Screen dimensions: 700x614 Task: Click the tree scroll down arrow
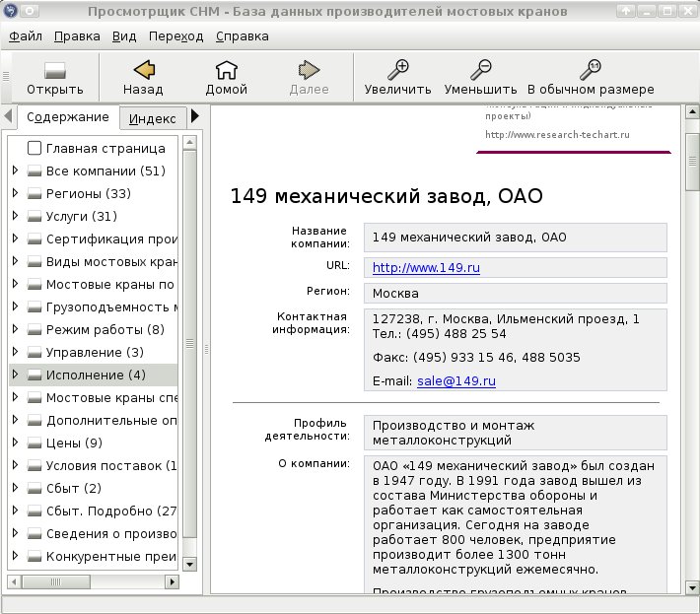[x=189, y=564]
